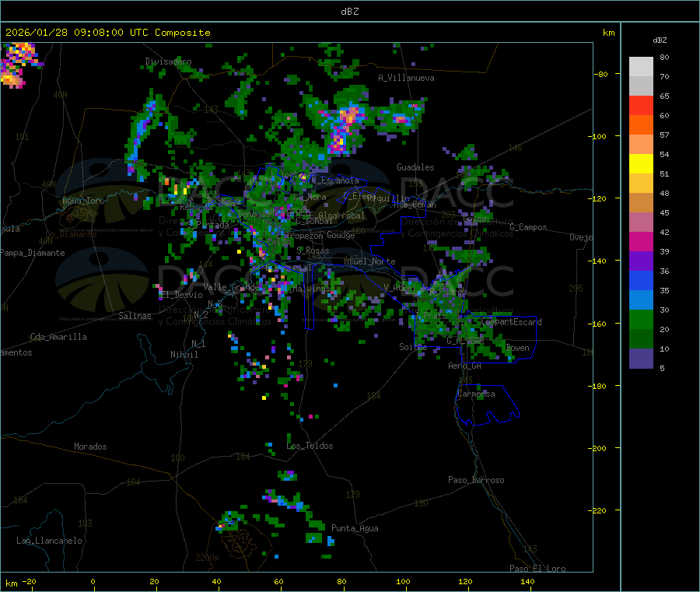
Task: Click the -200 km vertical axis tick
Action: [x=597, y=448]
